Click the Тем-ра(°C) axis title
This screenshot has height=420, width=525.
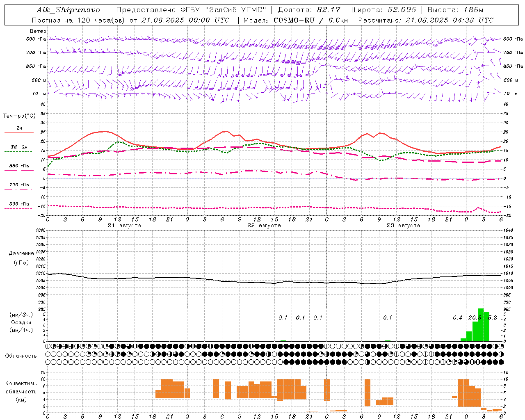click(19, 116)
